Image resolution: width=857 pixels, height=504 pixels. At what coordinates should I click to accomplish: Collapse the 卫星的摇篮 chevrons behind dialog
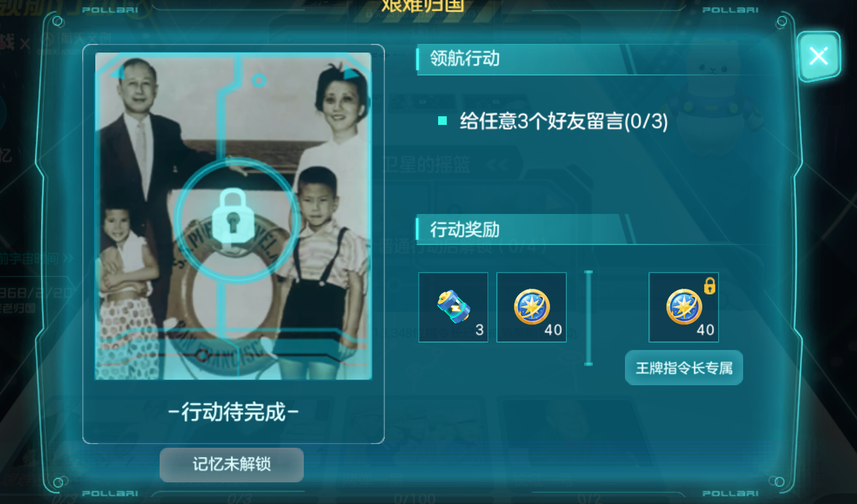498,164
